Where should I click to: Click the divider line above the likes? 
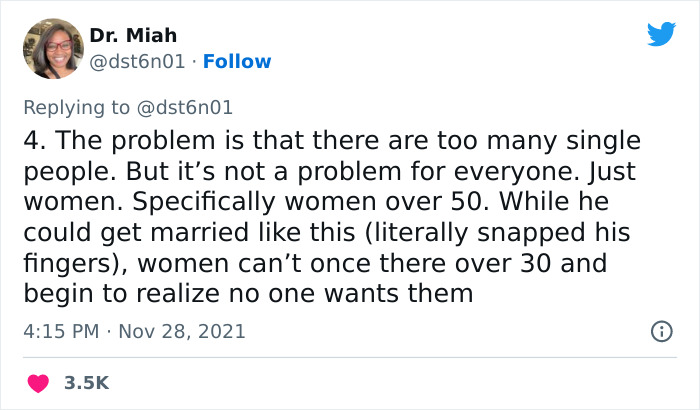tap(350, 357)
